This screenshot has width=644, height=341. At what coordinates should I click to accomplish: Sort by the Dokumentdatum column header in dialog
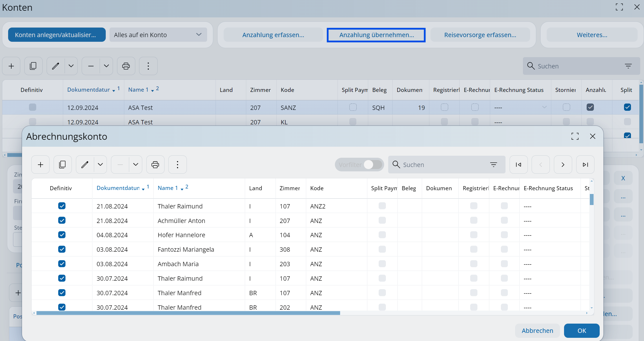pyautogui.click(x=118, y=188)
